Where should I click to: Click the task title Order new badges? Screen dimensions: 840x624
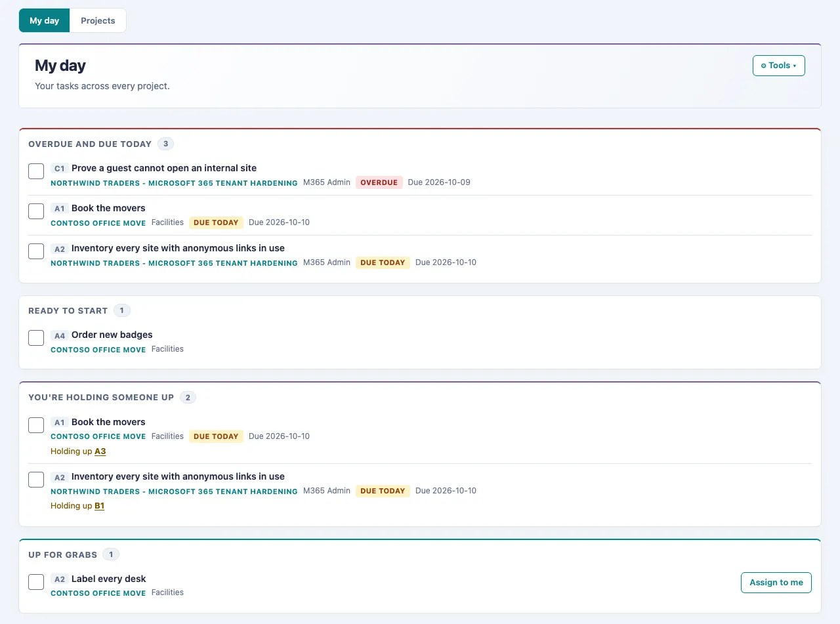click(112, 335)
